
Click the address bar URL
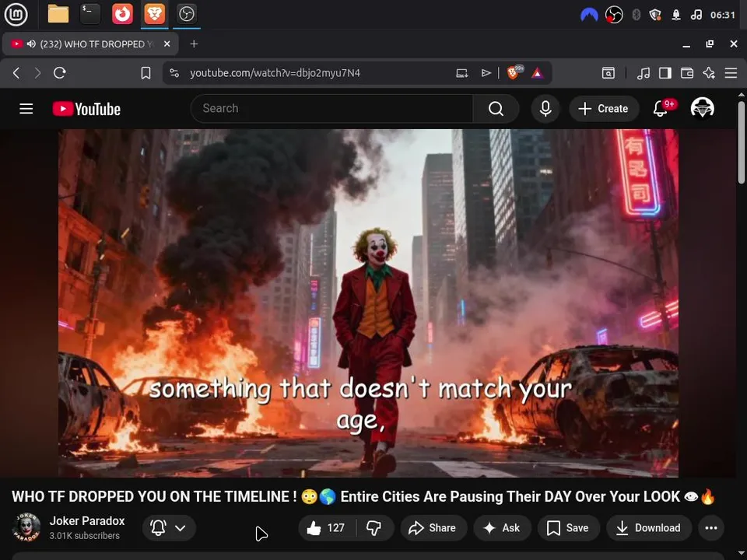point(275,73)
